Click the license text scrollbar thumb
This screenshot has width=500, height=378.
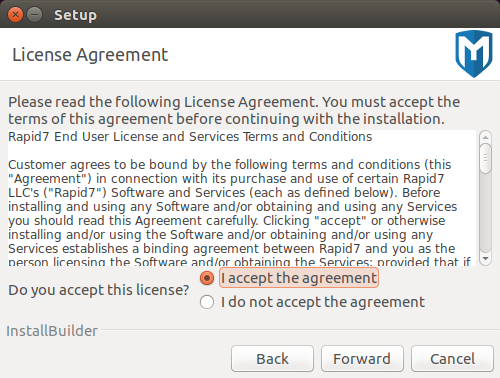[x=485, y=158]
